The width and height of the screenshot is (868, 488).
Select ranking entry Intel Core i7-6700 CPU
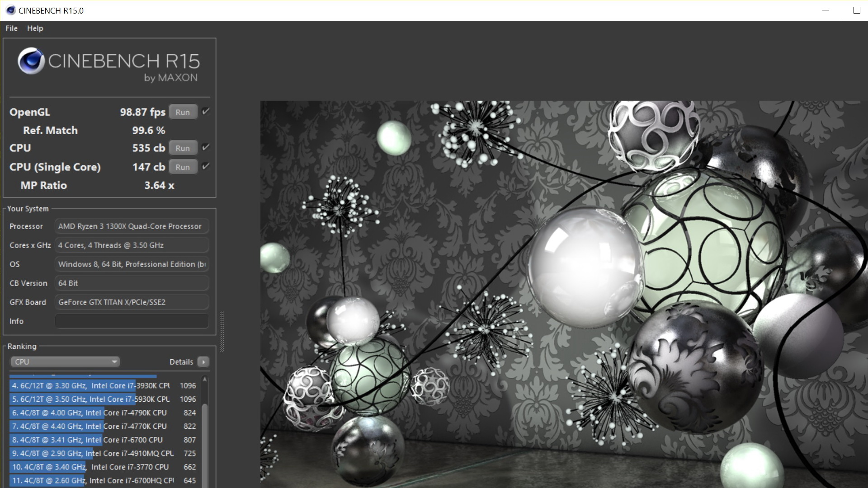tap(104, 440)
